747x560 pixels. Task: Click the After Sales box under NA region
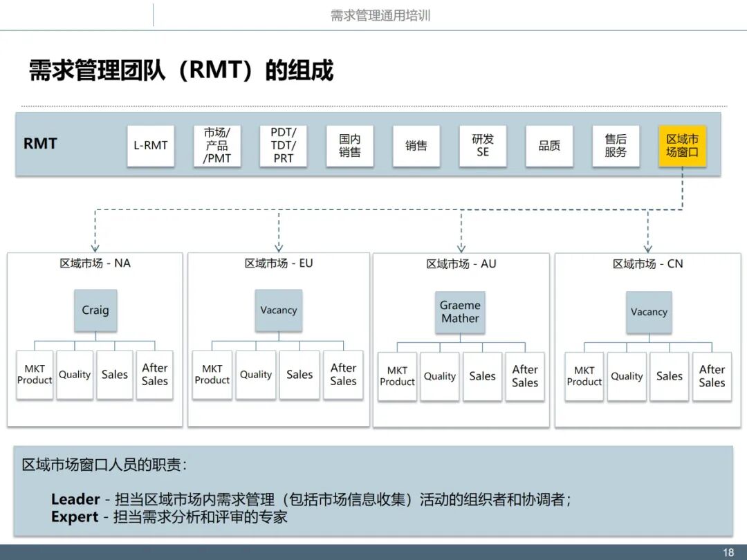click(x=155, y=375)
